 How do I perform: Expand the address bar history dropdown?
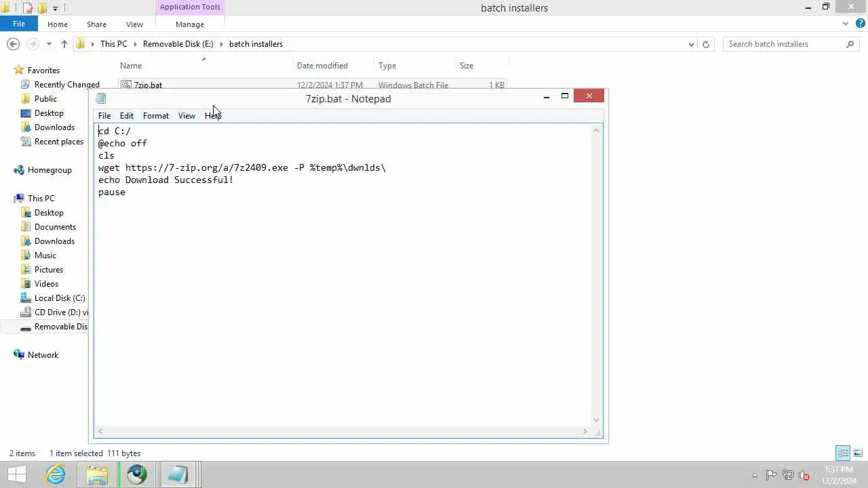click(691, 44)
